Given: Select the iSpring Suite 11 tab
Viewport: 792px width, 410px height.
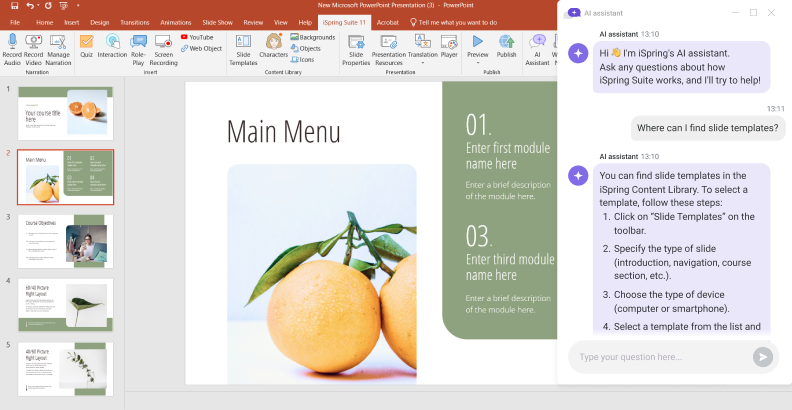Looking at the screenshot, I should tap(344, 22).
